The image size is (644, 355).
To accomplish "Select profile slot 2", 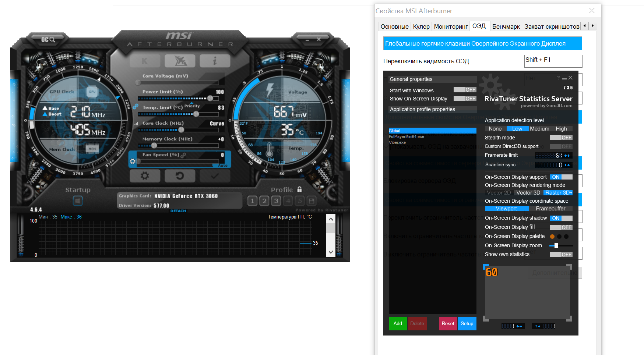I will (x=264, y=201).
